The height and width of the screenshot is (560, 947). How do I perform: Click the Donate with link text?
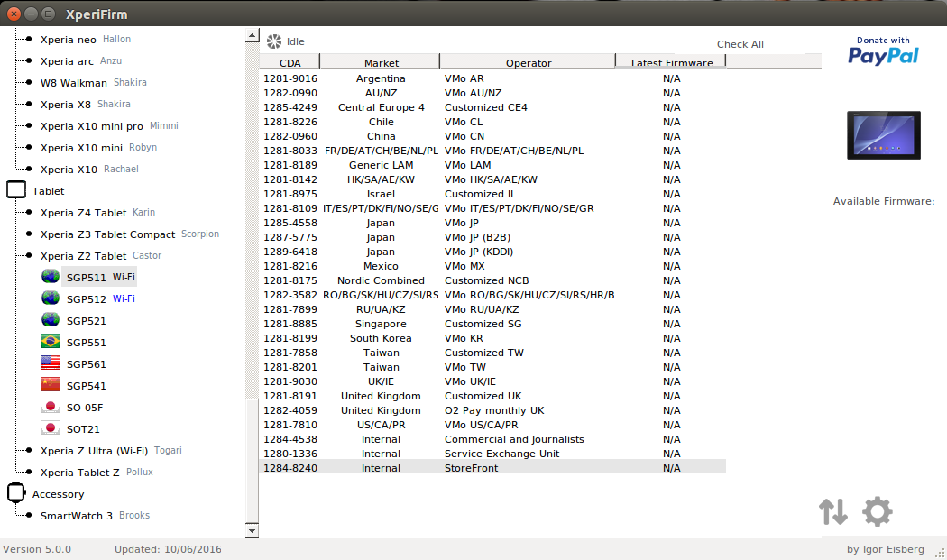pyautogui.click(x=883, y=41)
